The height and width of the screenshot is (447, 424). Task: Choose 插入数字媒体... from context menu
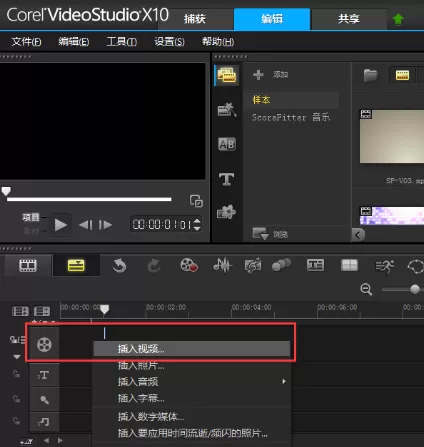(x=192, y=417)
